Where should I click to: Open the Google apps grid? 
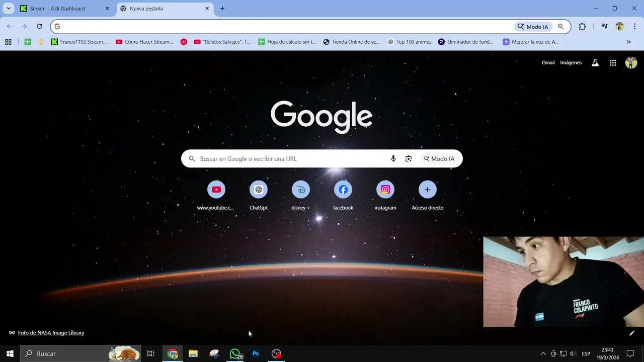click(x=613, y=63)
